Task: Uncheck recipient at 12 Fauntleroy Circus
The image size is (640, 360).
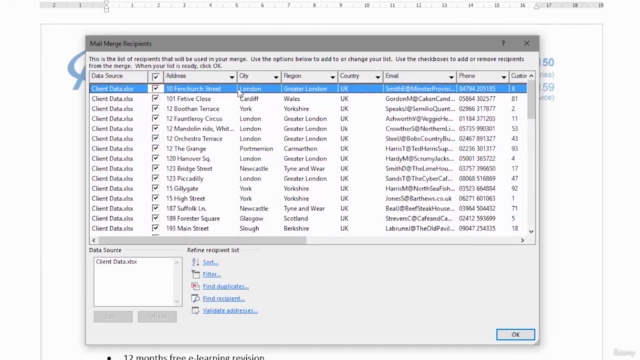Action: [156, 118]
